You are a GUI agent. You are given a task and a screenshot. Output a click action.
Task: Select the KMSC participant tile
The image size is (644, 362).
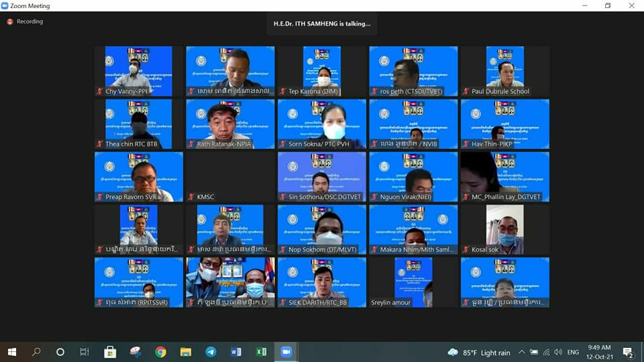coord(230,177)
